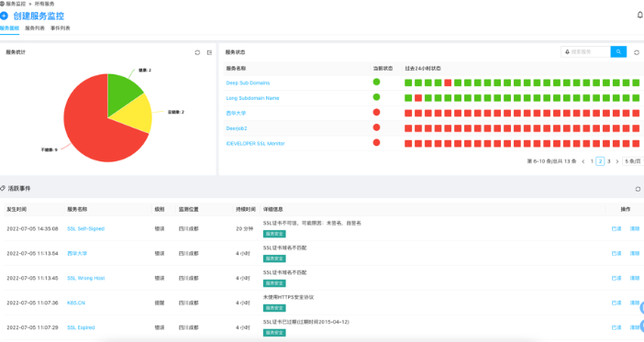Open the SSL Self-Signed event service link
The image size is (644, 342).
(86, 228)
